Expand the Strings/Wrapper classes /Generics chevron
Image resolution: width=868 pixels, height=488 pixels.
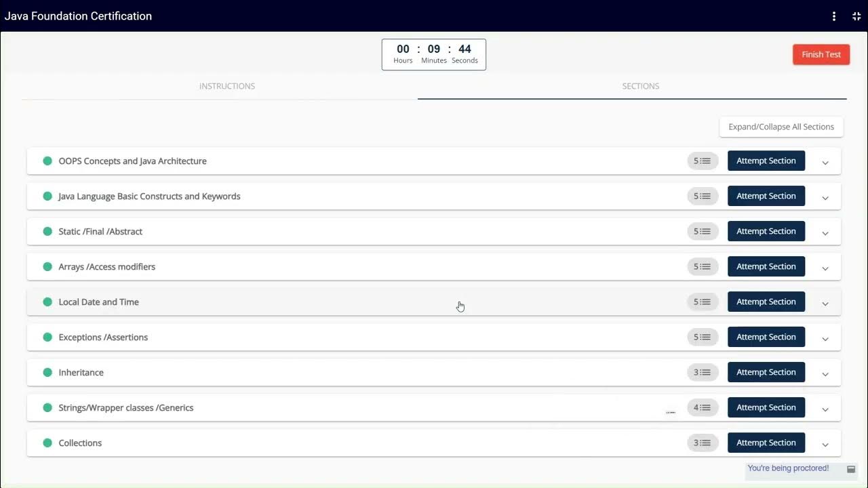(x=825, y=409)
